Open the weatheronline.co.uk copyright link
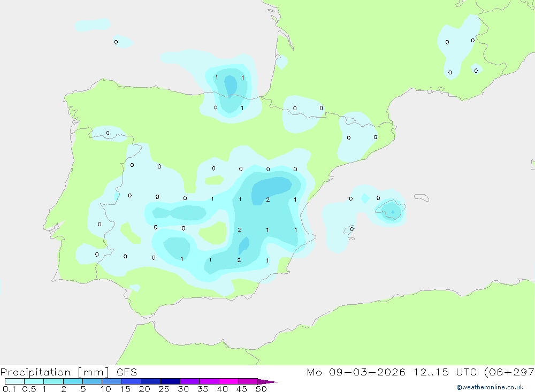The image size is (535, 392). point(490,387)
